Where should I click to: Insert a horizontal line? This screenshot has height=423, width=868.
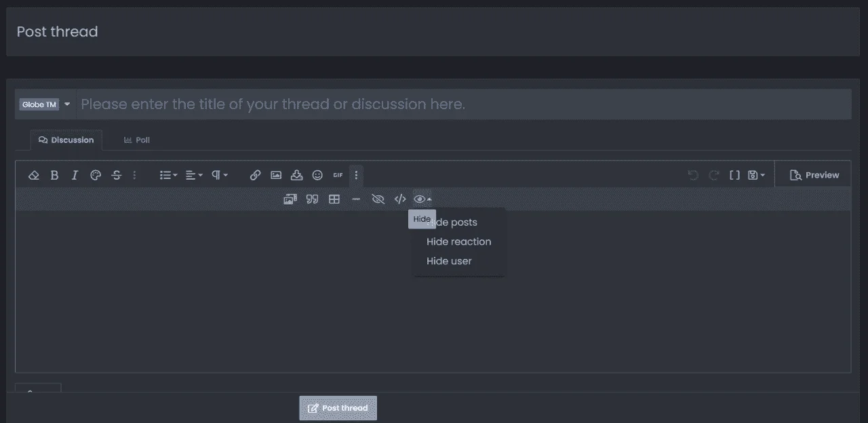pyautogui.click(x=356, y=199)
